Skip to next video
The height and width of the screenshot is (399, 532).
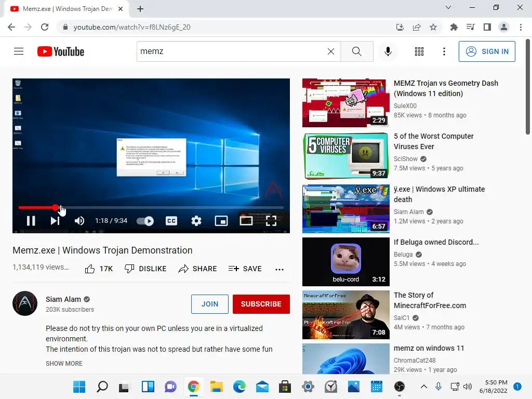click(55, 221)
